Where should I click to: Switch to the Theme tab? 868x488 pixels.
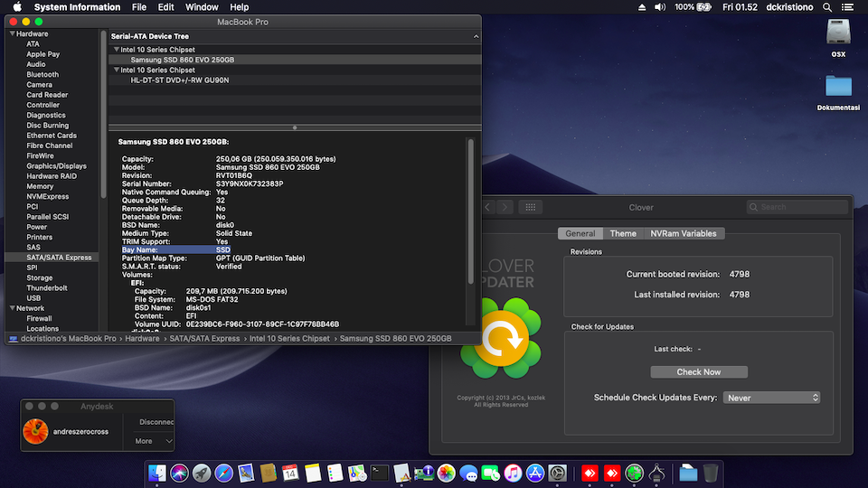click(622, 233)
